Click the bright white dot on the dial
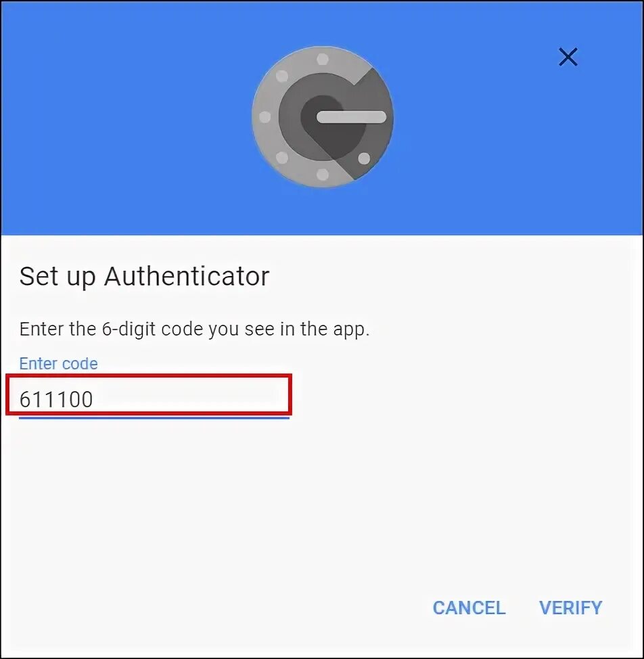The width and height of the screenshot is (644, 659). 364,158
